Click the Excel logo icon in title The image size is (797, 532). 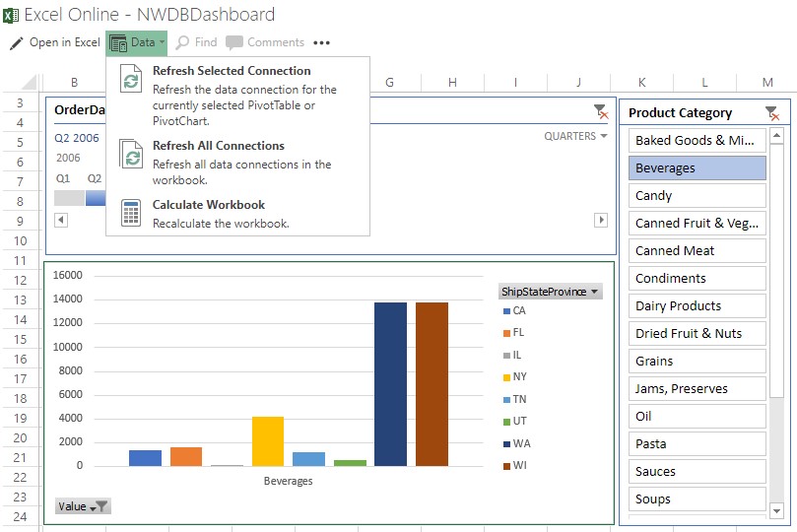[11, 15]
